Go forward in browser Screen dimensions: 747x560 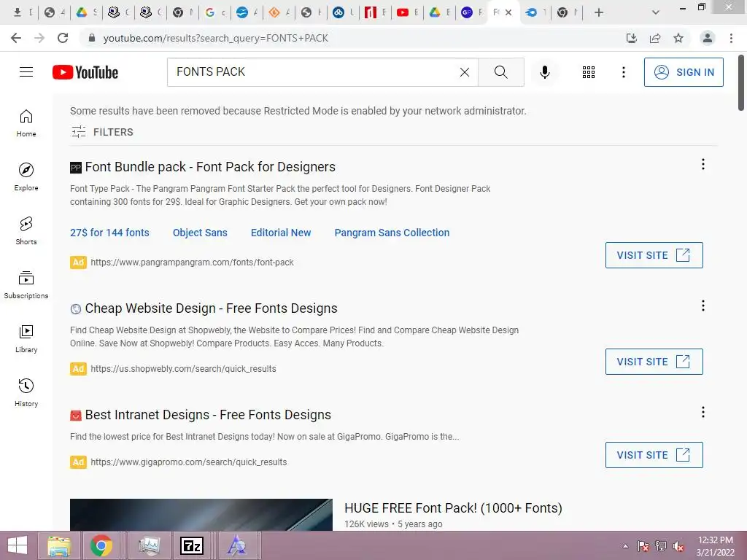tap(39, 38)
